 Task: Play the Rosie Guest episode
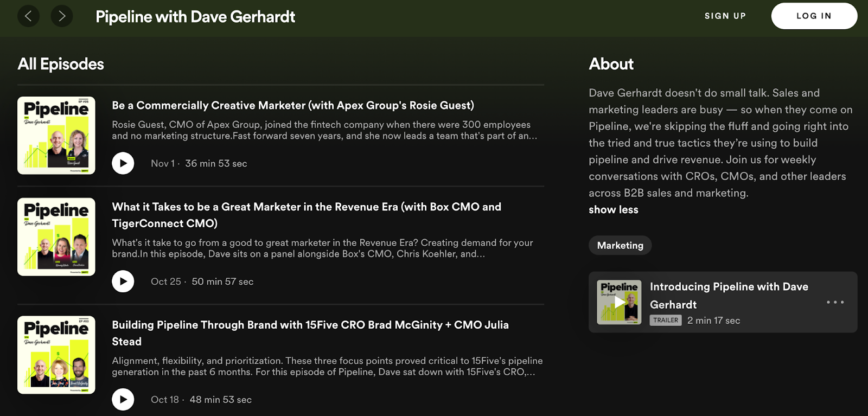pos(123,163)
